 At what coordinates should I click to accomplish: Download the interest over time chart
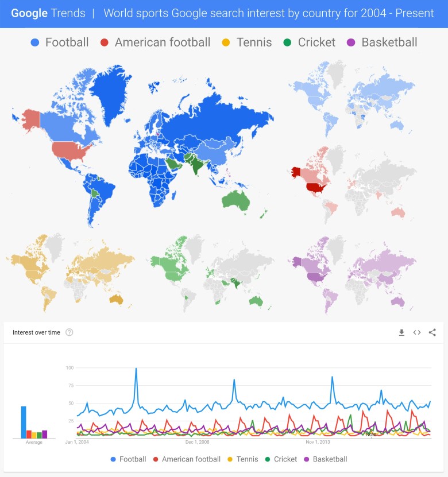[x=401, y=332]
